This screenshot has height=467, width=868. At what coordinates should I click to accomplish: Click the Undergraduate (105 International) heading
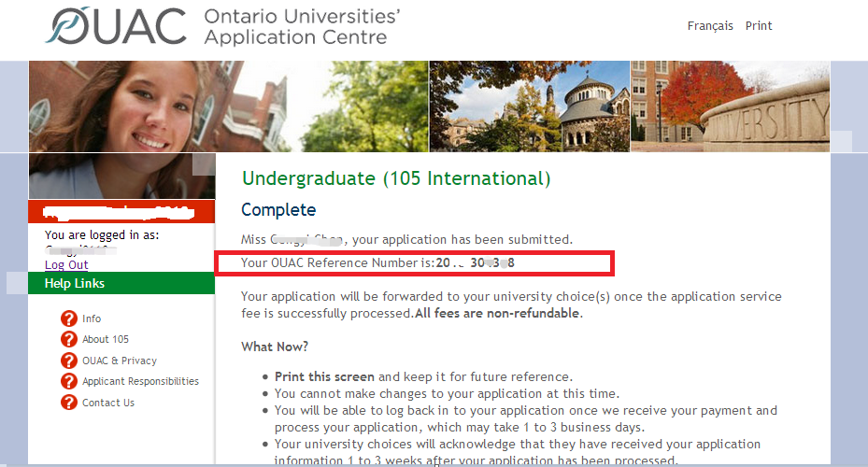point(395,178)
